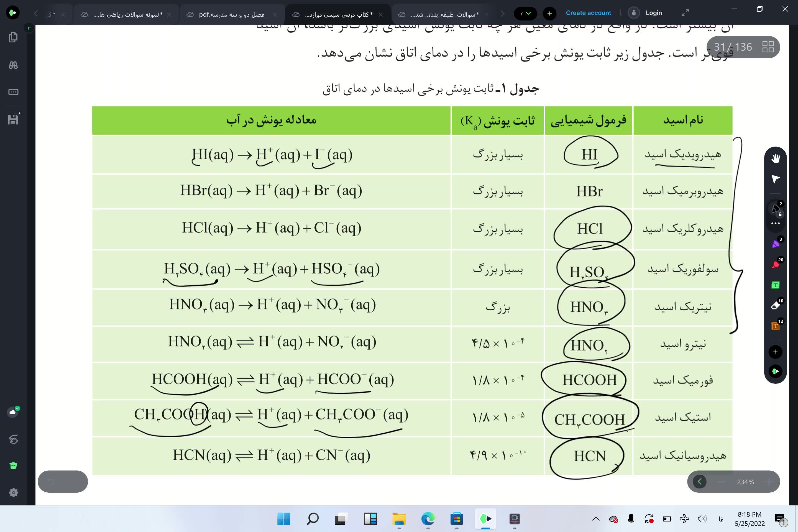The image size is (798, 532).
Task: Click the Login button
Action: (x=653, y=13)
